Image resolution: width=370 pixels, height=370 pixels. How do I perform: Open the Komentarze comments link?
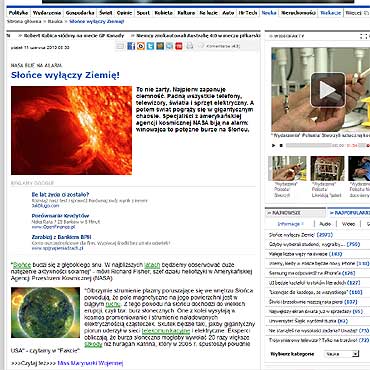[x=223, y=46]
